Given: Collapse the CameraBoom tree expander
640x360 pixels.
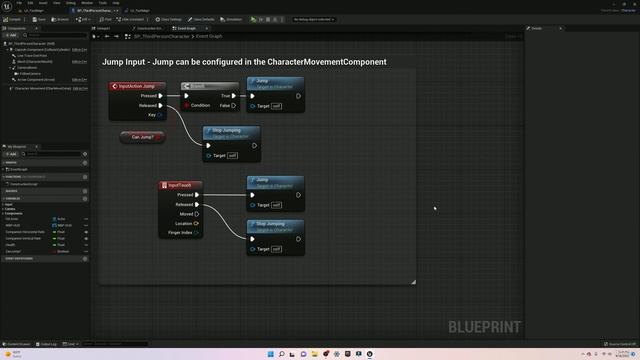Looking at the screenshot, I should click(10, 68).
